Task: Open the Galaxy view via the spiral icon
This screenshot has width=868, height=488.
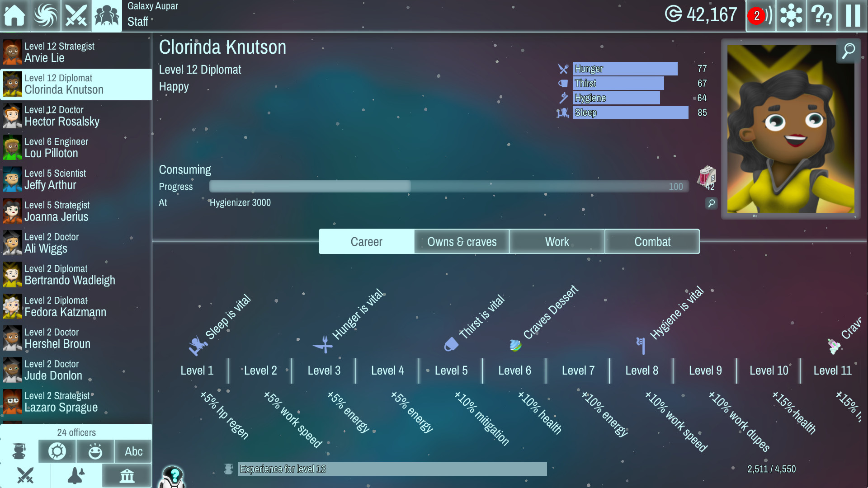Action: [45, 15]
